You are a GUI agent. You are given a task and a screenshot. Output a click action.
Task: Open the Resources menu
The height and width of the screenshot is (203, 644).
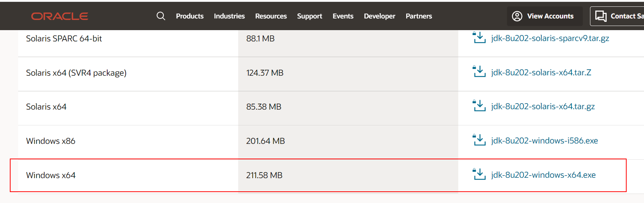(271, 16)
